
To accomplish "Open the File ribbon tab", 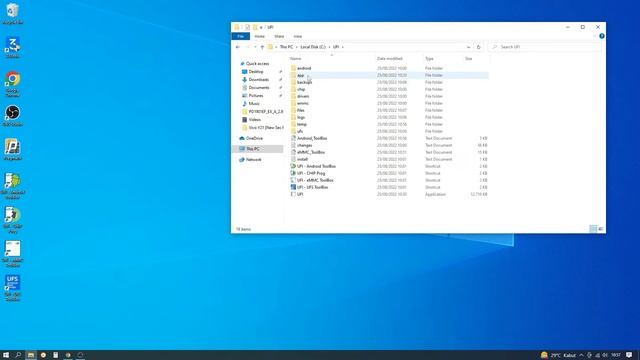I will pyautogui.click(x=241, y=36).
